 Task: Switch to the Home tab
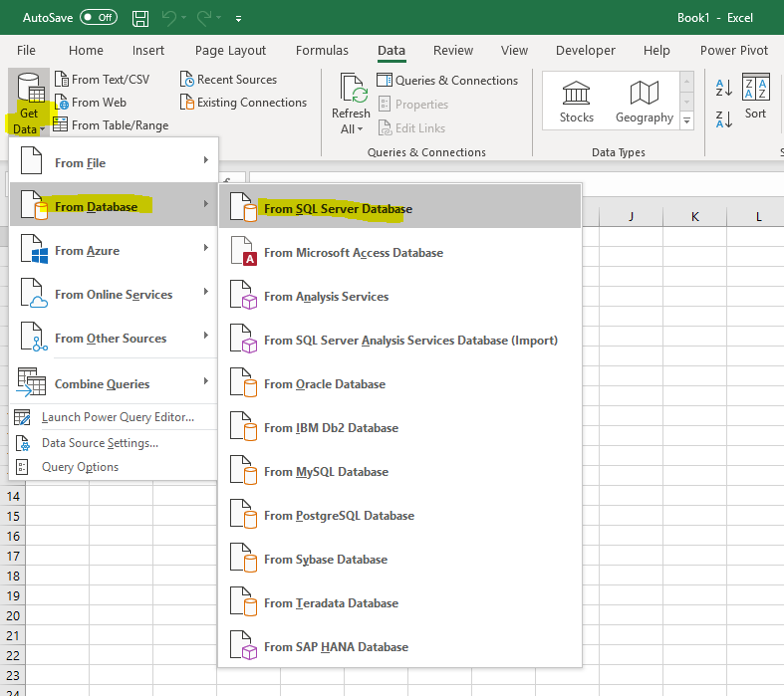[x=86, y=51]
